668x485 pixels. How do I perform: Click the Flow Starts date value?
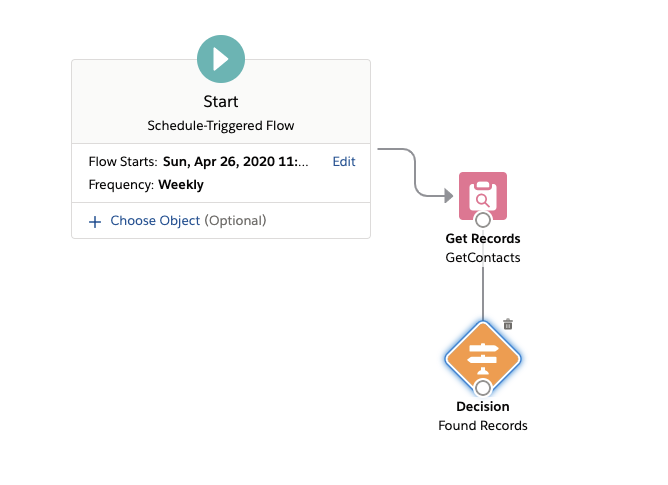[236, 161]
